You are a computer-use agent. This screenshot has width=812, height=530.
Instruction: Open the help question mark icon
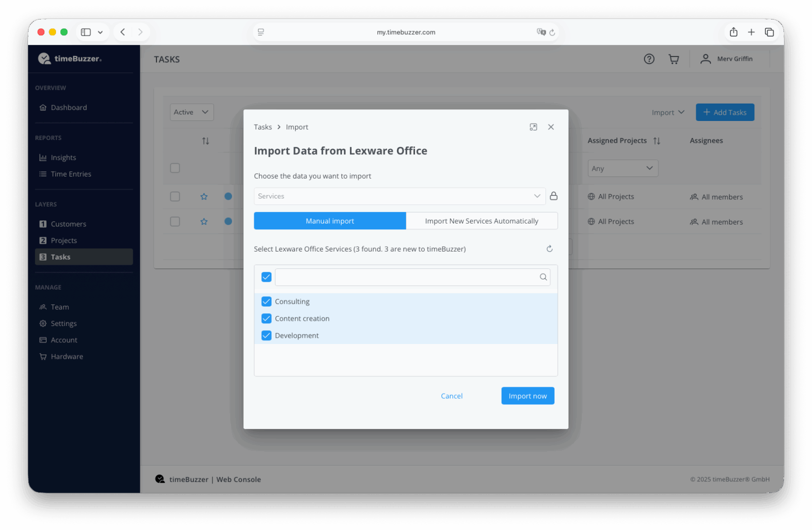[x=649, y=59]
